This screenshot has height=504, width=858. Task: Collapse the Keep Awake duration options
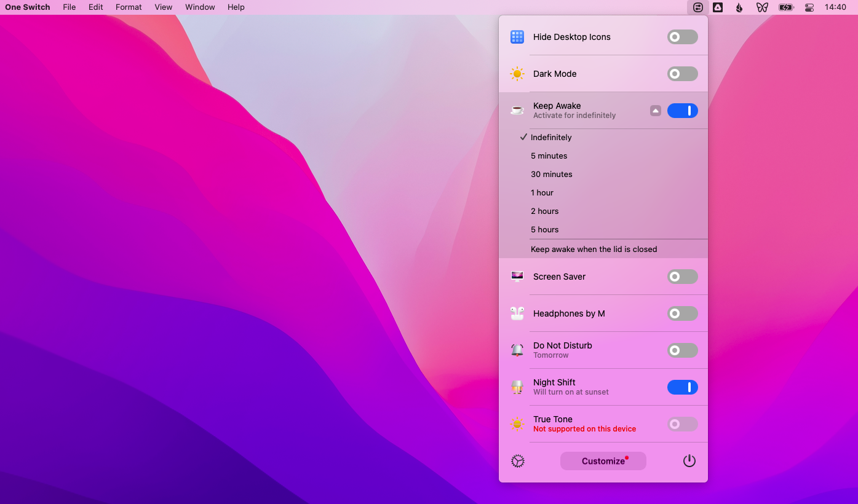tap(656, 111)
